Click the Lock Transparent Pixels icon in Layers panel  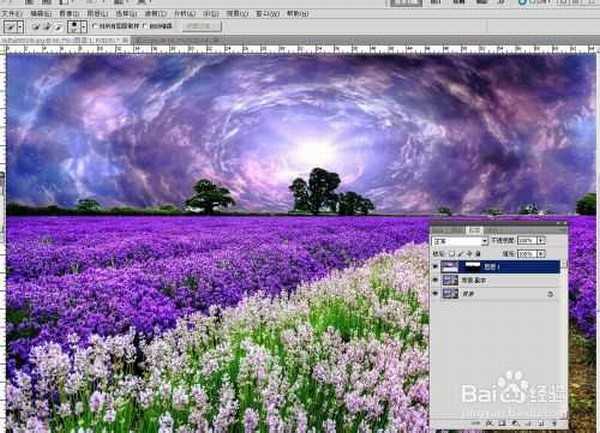pos(452,254)
